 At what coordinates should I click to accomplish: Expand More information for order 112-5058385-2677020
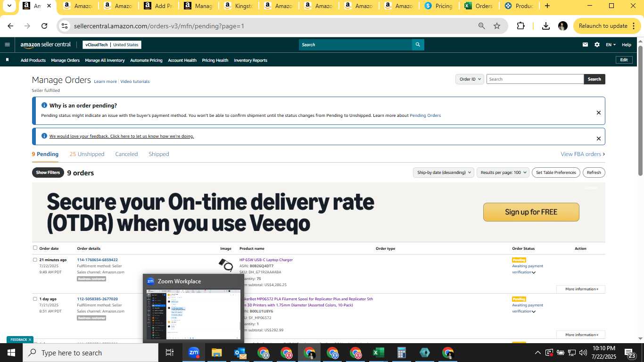(x=581, y=335)
